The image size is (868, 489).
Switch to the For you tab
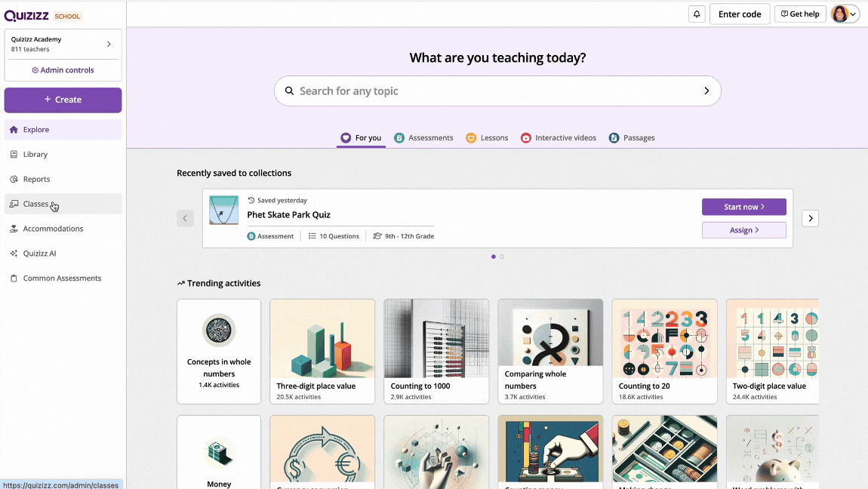(x=361, y=138)
